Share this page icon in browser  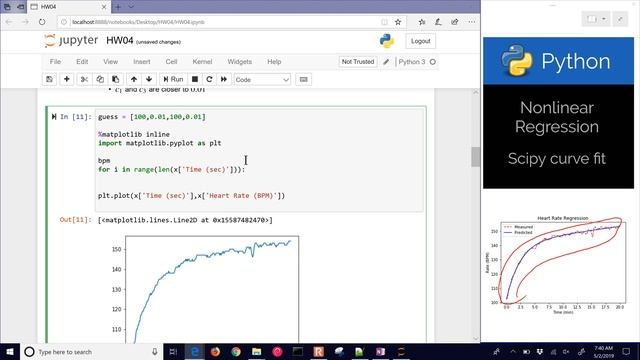click(x=455, y=22)
